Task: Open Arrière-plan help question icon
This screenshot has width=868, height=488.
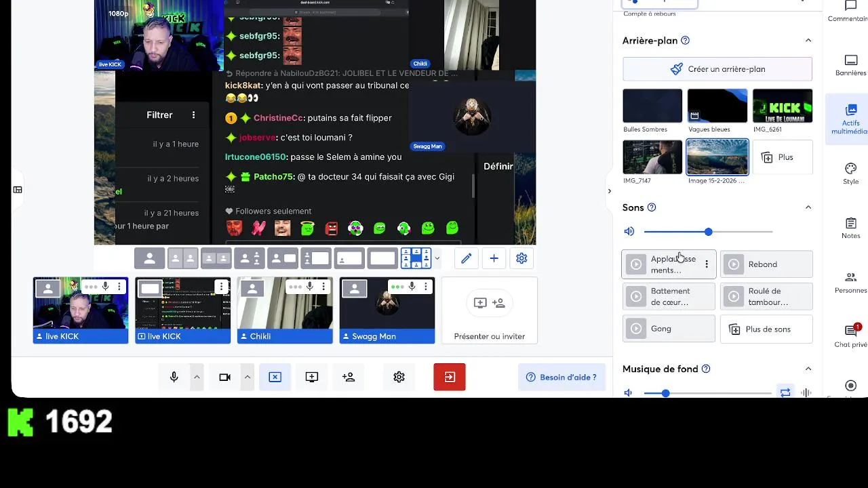Action: click(685, 41)
